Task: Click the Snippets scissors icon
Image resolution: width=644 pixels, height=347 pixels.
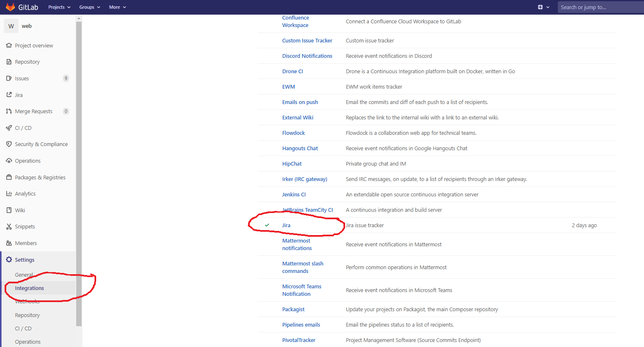Action: pos(9,226)
